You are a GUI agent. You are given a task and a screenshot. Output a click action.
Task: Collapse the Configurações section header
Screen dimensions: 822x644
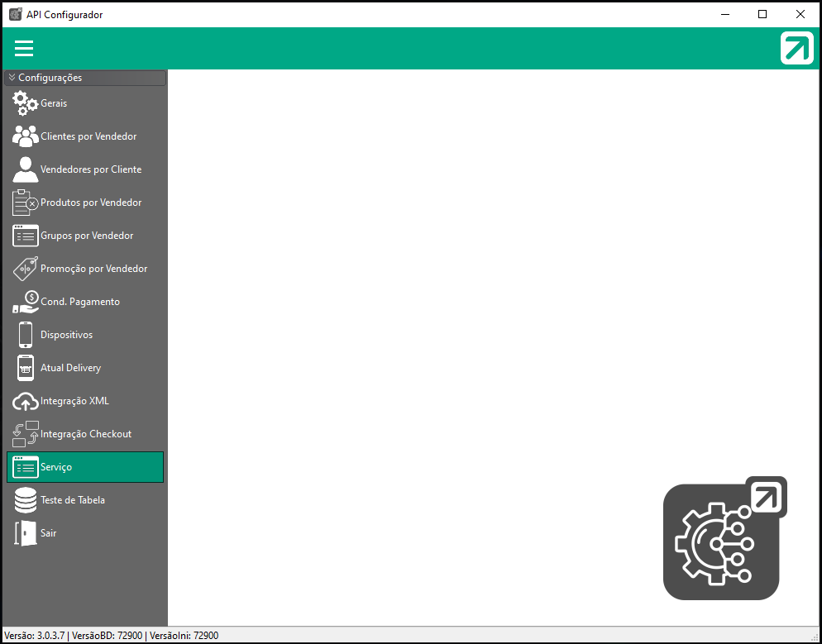pyautogui.click(x=84, y=78)
